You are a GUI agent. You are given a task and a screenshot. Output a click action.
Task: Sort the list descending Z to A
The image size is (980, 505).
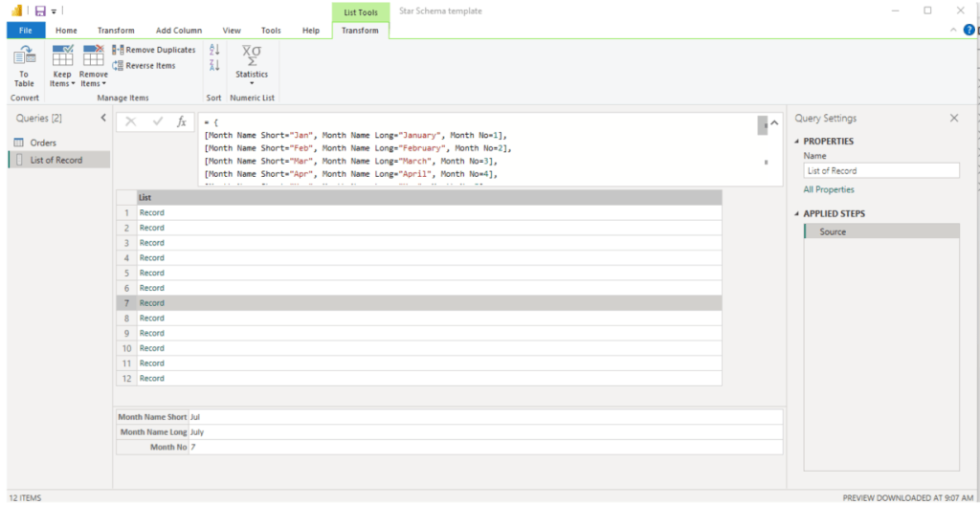pos(214,66)
